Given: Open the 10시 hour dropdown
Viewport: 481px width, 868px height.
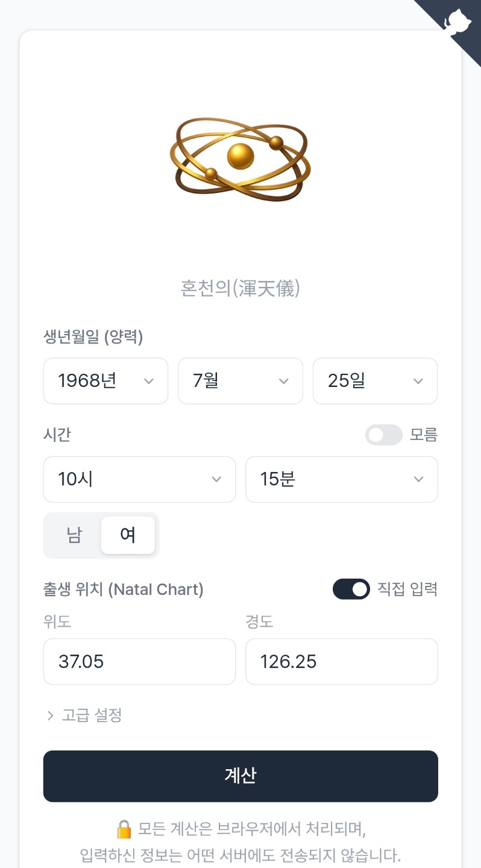Looking at the screenshot, I should coord(139,479).
